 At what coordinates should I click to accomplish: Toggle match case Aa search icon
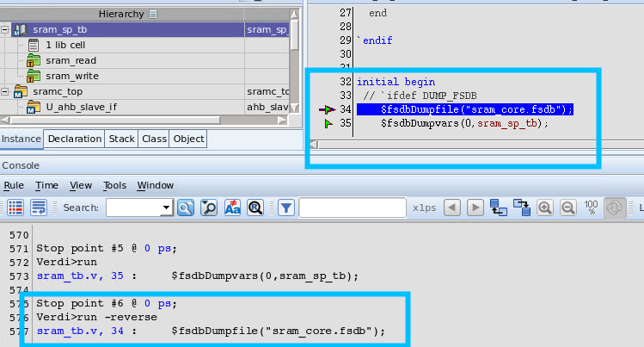tap(232, 208)
